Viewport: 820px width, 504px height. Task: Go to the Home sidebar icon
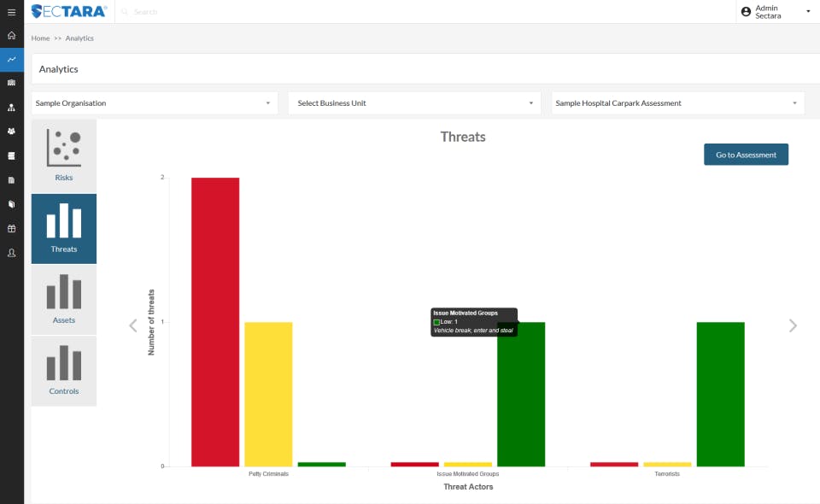pos(11,36)
